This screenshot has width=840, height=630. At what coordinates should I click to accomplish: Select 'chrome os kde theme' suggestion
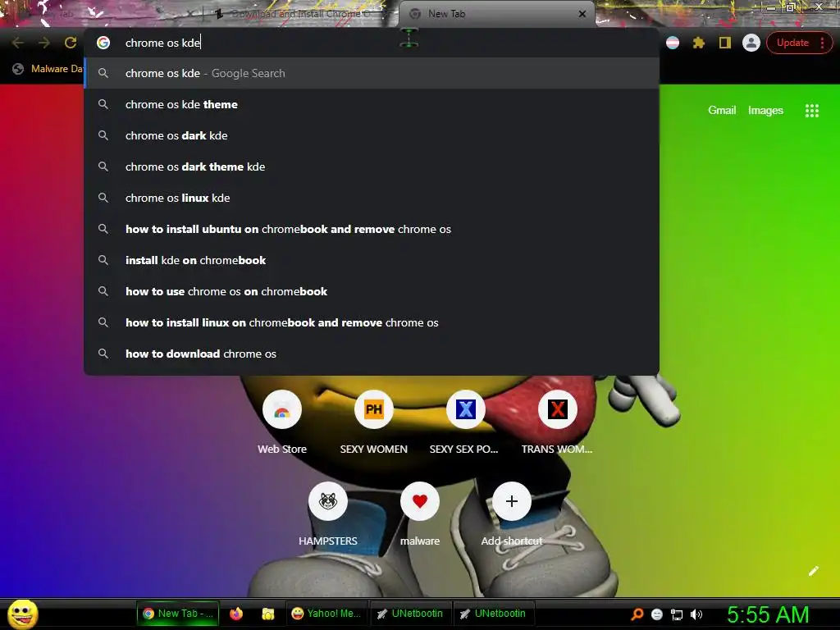pyautogui.click(x=372, y=104)
